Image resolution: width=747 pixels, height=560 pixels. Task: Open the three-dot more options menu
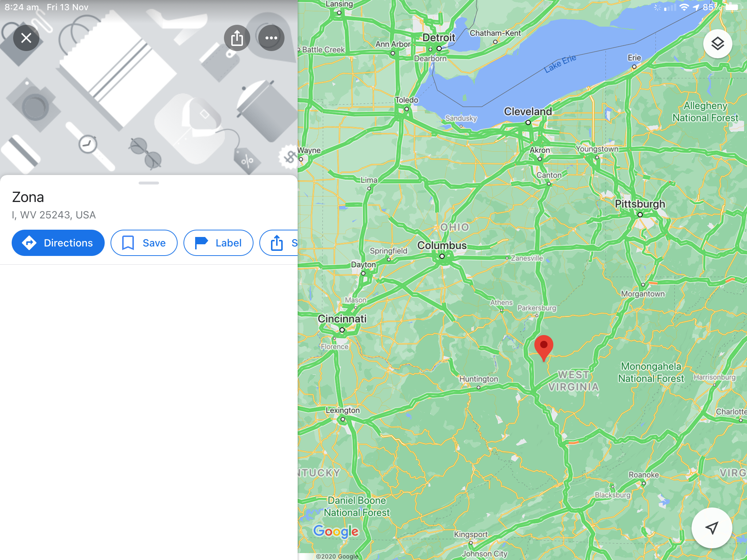coord(271,38)
